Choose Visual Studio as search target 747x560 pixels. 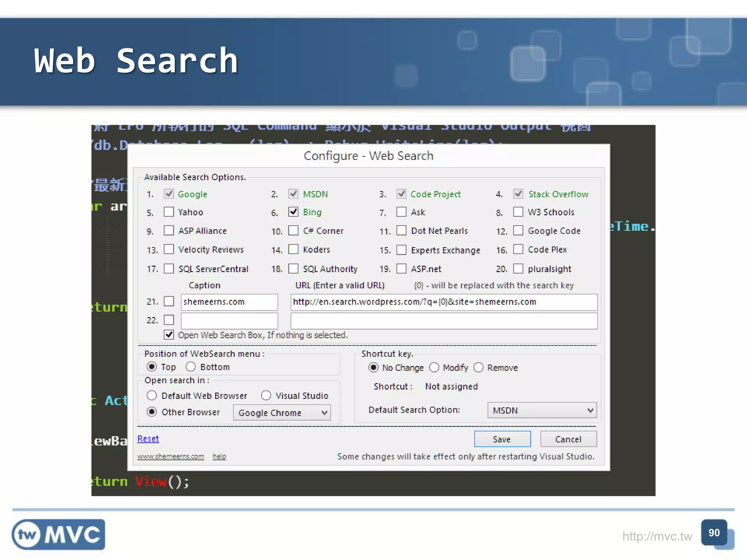[x=266, y=396]
